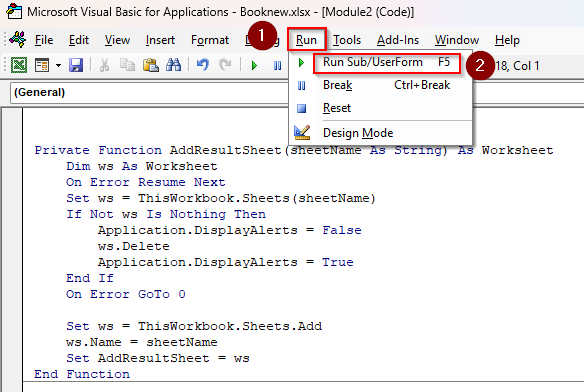Viewport: 584px width, 392px height.
Task: Click the Copy toolbar icon
Action: 127,66
